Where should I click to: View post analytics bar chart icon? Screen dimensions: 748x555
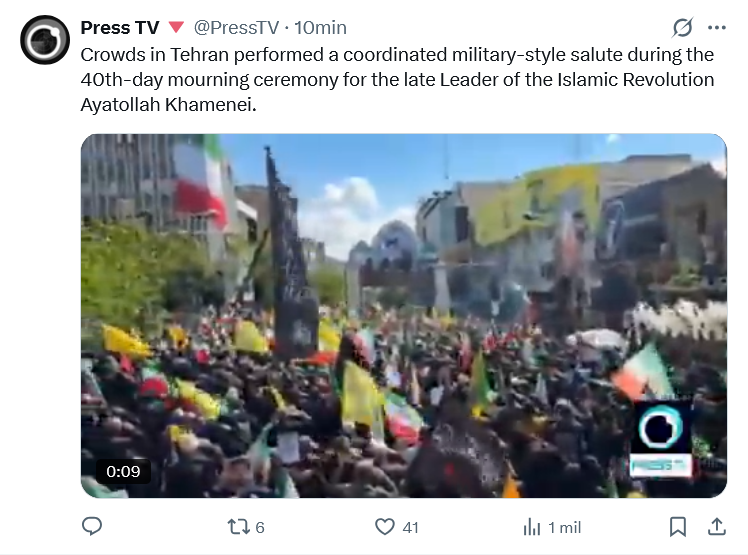(532, 527)
